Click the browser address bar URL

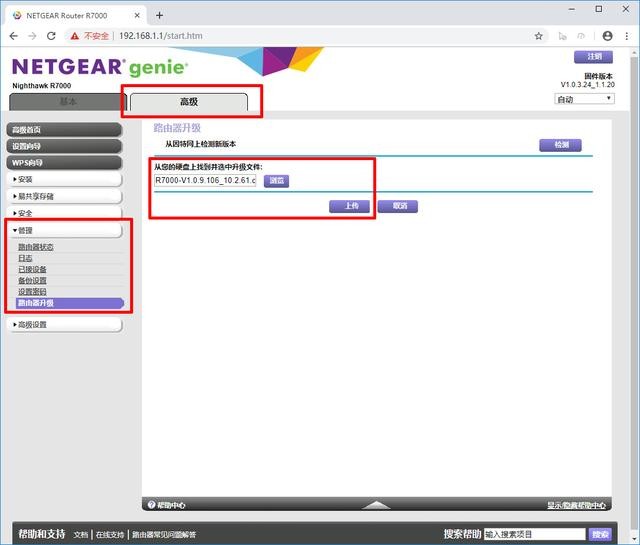pos(161,36)
